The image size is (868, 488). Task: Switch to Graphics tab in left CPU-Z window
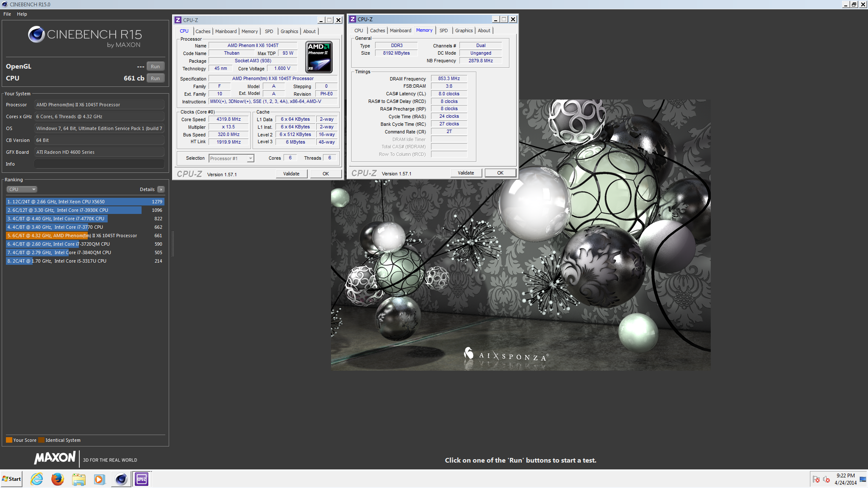pos(289,31)
